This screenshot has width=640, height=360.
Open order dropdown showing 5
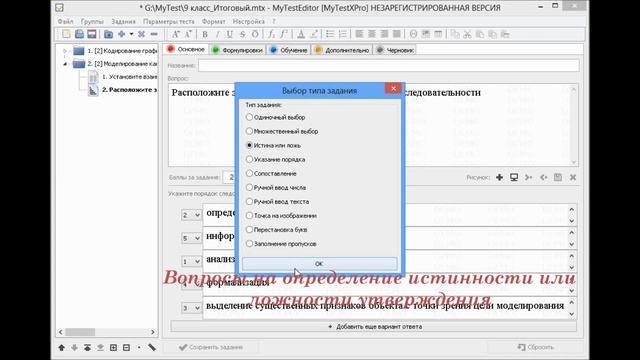[191, 238]
